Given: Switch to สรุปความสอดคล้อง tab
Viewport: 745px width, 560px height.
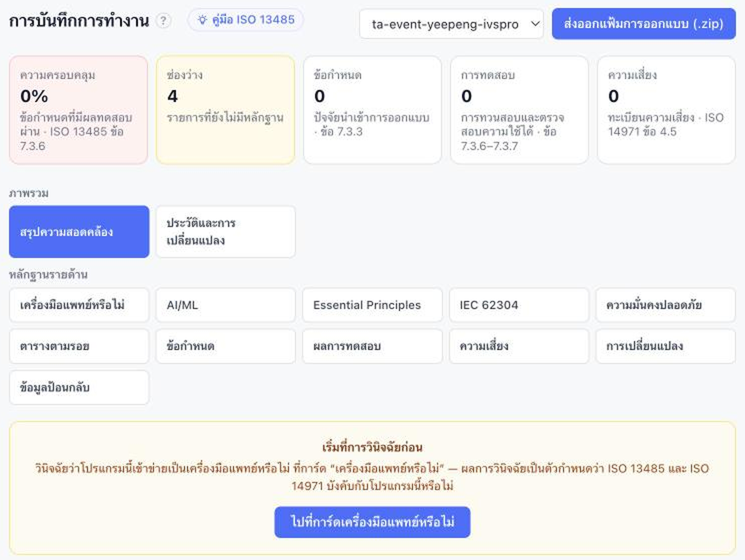Looking at the screenshot, I should (x=79, y=232).
